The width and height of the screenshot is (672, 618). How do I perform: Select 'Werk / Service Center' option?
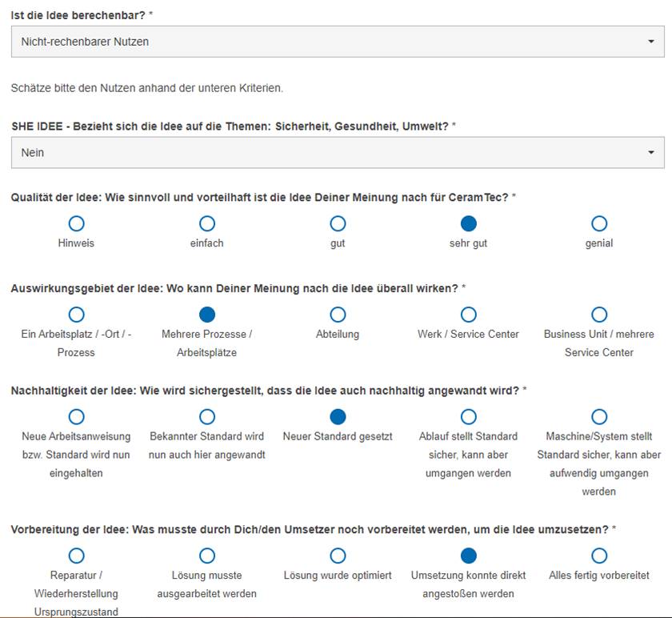[x=469, y=315]
